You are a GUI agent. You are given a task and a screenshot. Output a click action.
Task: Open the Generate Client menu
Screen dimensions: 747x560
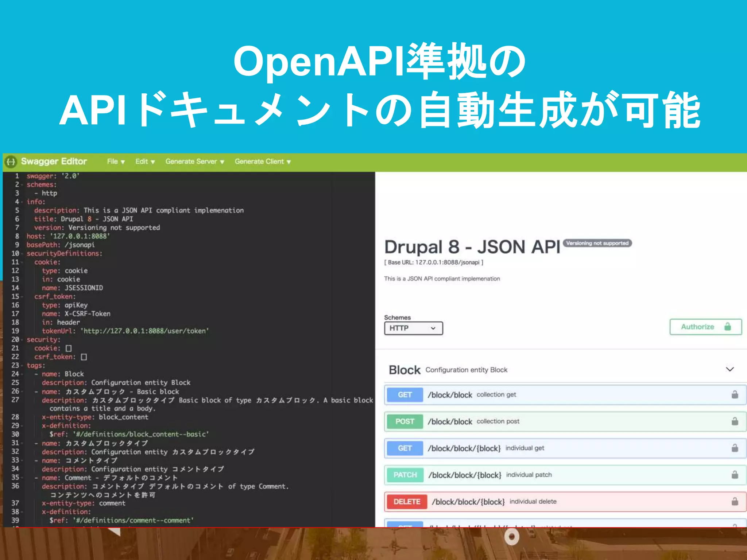pyautogui.click(x=263, y=162)
